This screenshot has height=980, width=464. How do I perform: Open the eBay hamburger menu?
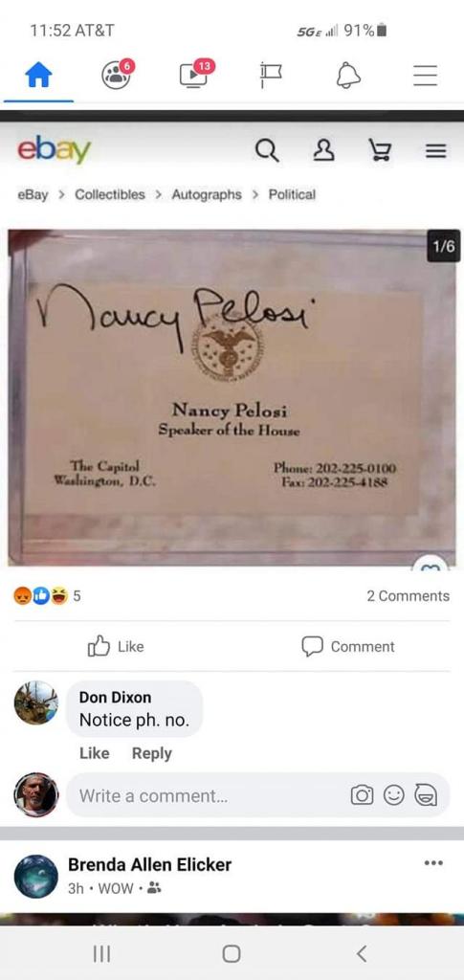click(436, 150)
